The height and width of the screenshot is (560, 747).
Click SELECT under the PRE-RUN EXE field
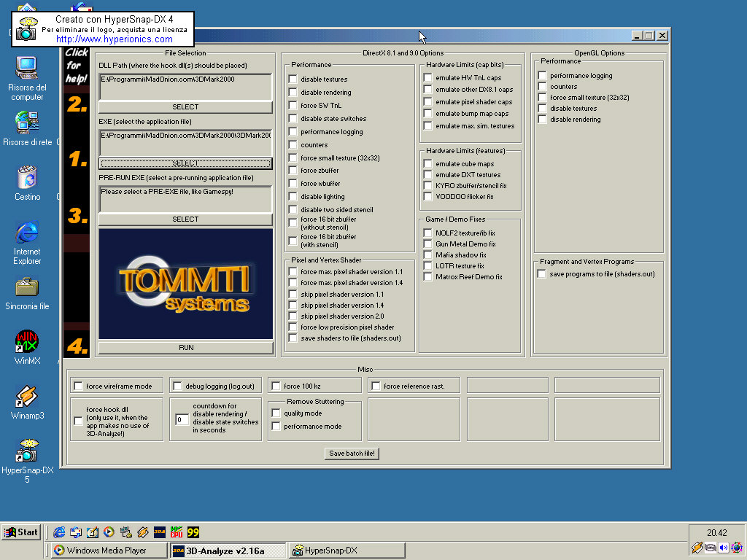click(x=185, y=219)
